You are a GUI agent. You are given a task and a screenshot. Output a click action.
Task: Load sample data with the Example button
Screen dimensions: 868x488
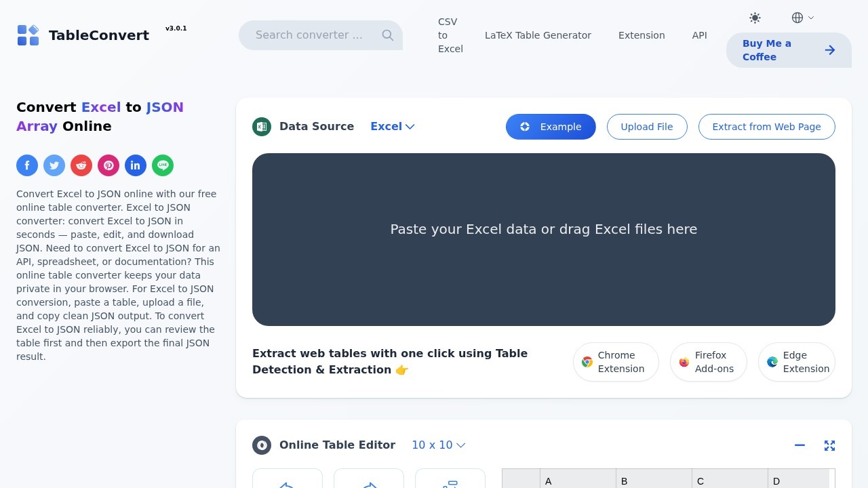point(551,127)
